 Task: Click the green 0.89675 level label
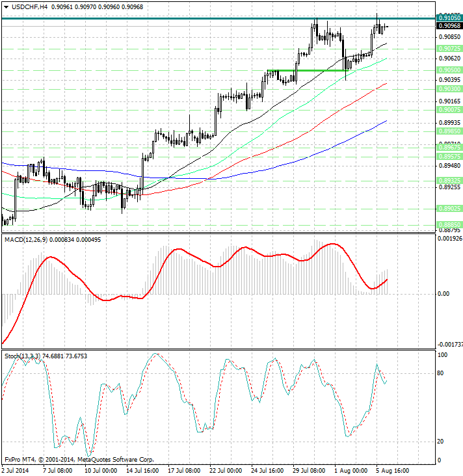[449, 148]
